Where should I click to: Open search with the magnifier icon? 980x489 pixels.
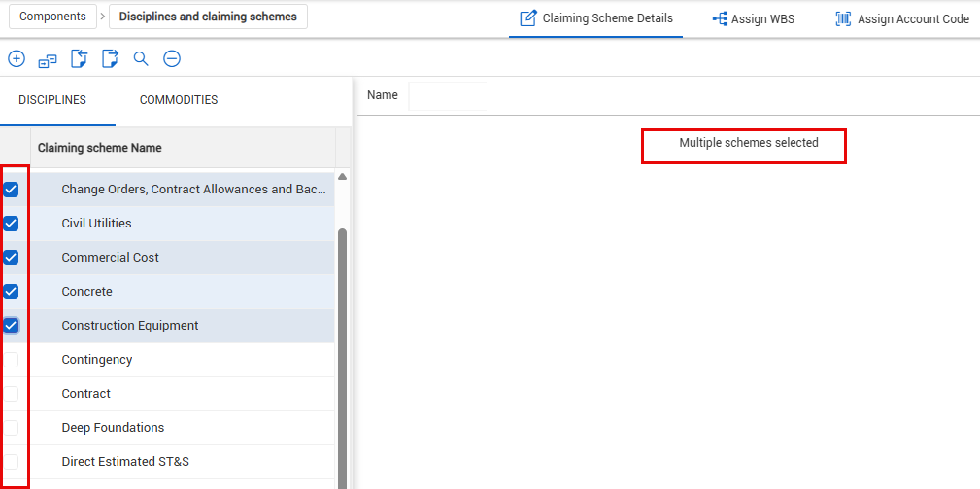[x=141, y=59]
